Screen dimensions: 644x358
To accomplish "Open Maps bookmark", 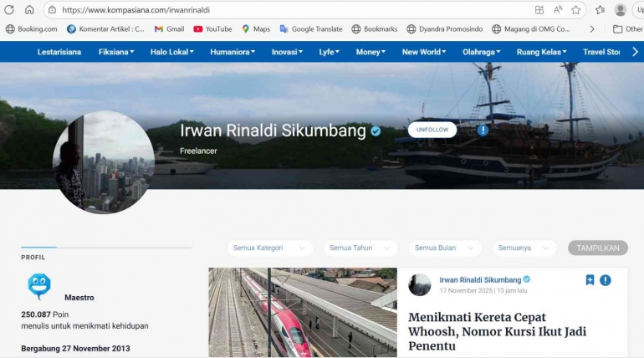I will coord(256,28).
